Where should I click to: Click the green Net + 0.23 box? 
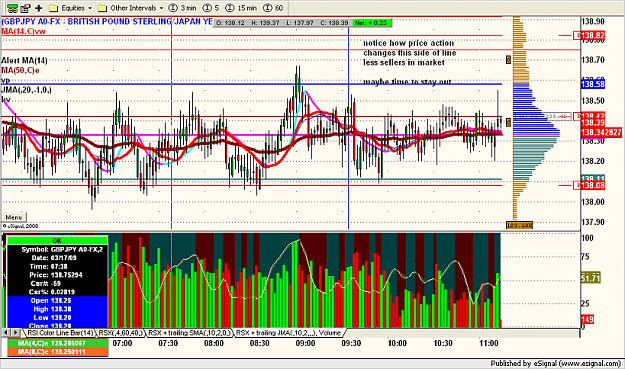point(371,23)
